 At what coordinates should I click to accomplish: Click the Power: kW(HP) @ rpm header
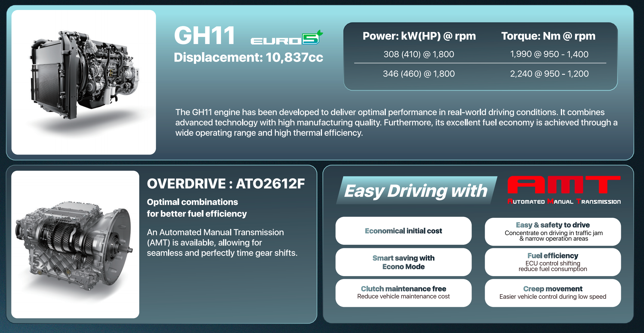tap(419, 36)
